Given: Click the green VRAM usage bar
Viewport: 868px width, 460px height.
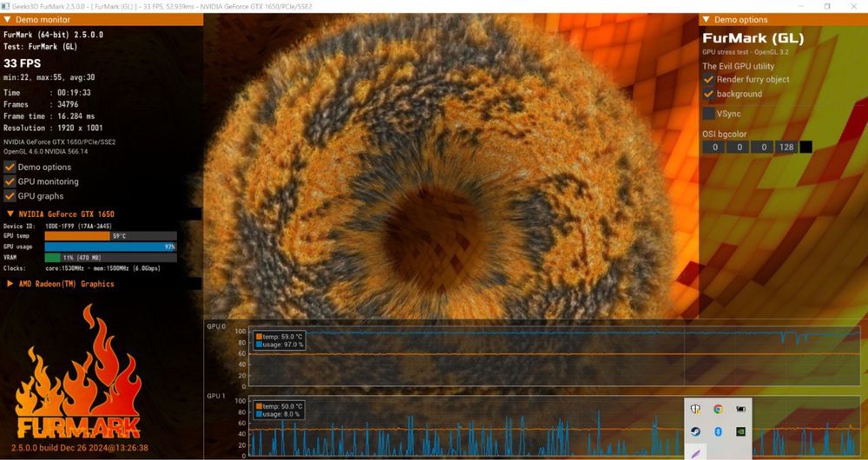Looking at the screenshot, I should [x=53, y=258].
